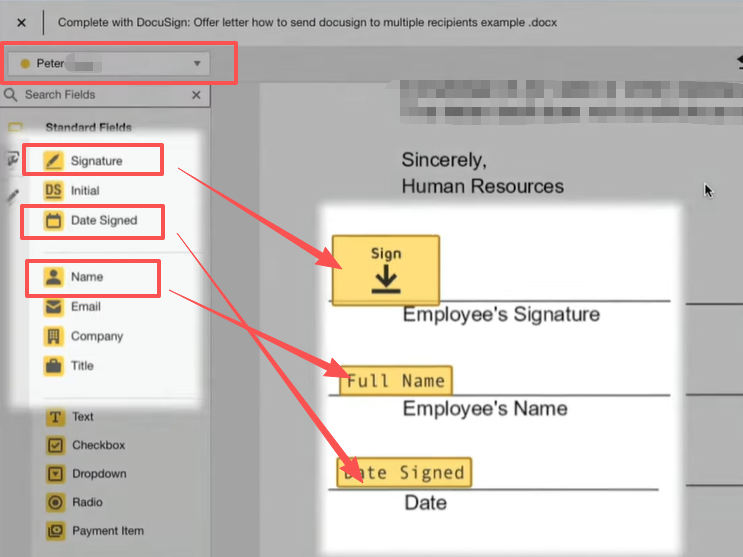
Task: Click the Title label in fields list
Action: coord(82,366)
